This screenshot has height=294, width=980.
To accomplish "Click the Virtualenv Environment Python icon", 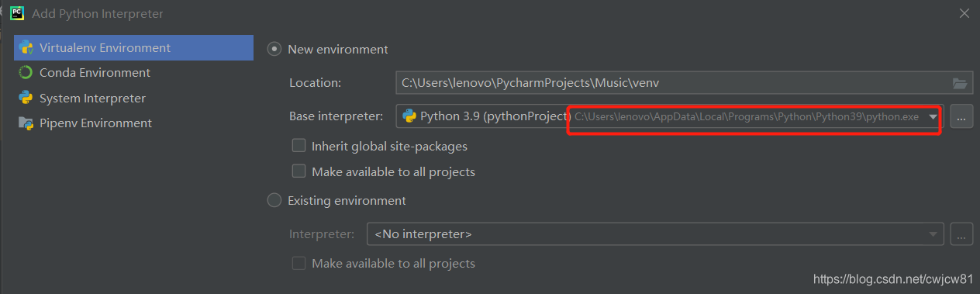I will pos(26,47).
